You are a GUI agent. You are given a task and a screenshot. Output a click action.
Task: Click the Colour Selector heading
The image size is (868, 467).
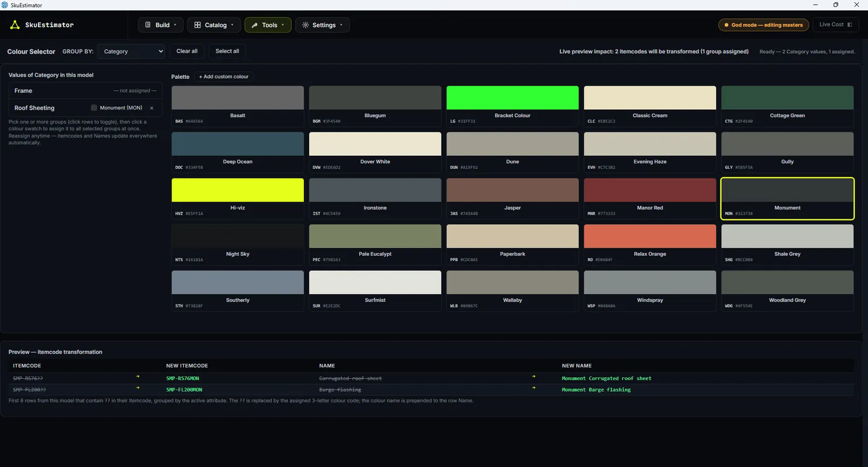pos(31,52)
